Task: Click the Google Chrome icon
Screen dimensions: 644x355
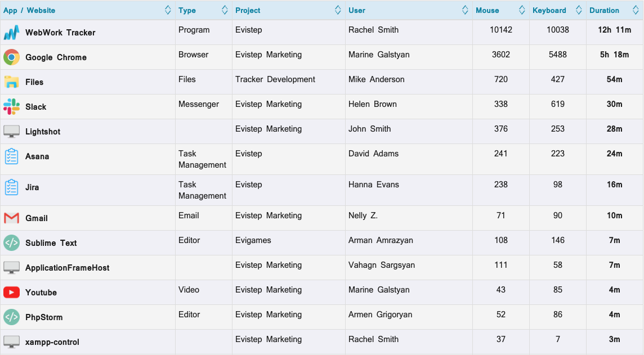Action: [11, 57]
